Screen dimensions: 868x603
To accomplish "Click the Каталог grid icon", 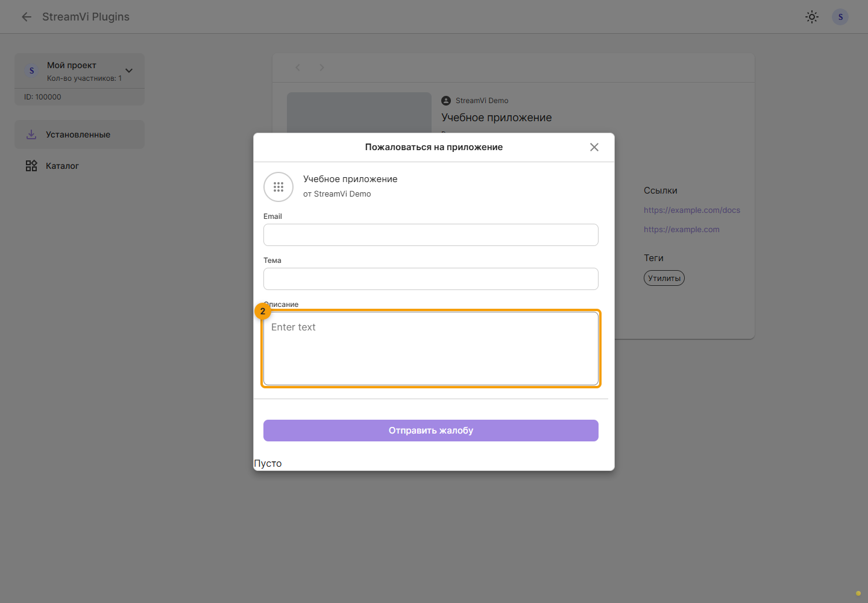I will [x=31, y=166].
